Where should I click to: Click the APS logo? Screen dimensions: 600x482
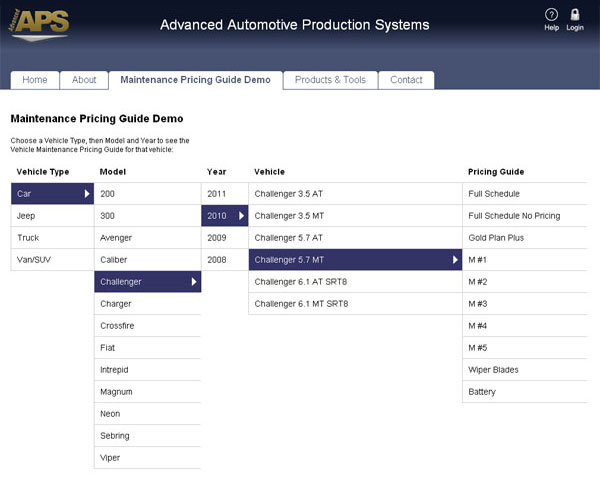pyautogui.click(x=39, y=25)
